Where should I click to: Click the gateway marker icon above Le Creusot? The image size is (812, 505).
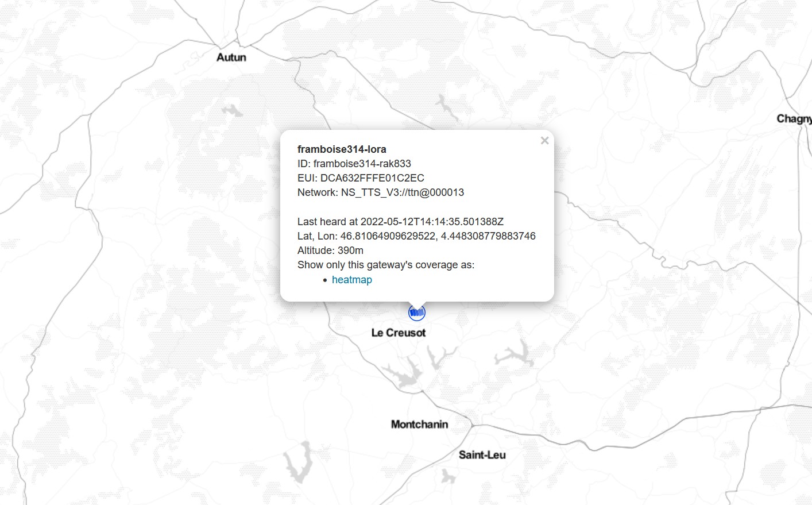click(x=417, y=313)
